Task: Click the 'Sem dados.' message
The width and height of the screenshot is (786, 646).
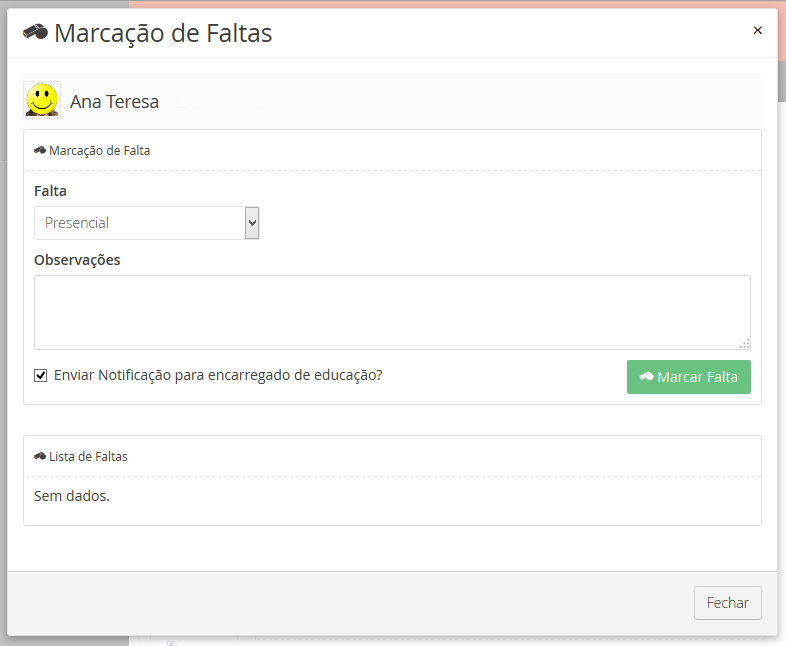Action: click(72, 495)
